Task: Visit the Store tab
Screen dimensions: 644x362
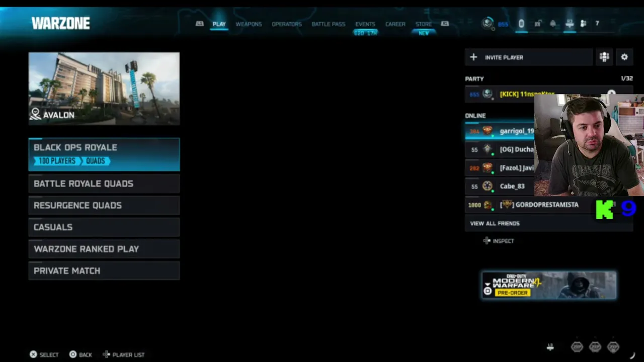Action: click(424, 24)
